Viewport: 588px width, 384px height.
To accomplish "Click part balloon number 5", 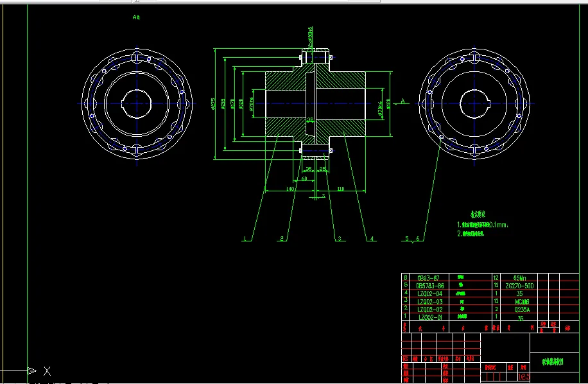I will click(407, 238).
